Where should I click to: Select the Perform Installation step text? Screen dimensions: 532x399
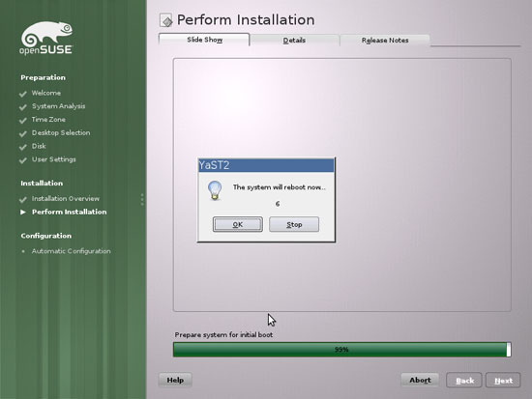[x=70, y=212]
